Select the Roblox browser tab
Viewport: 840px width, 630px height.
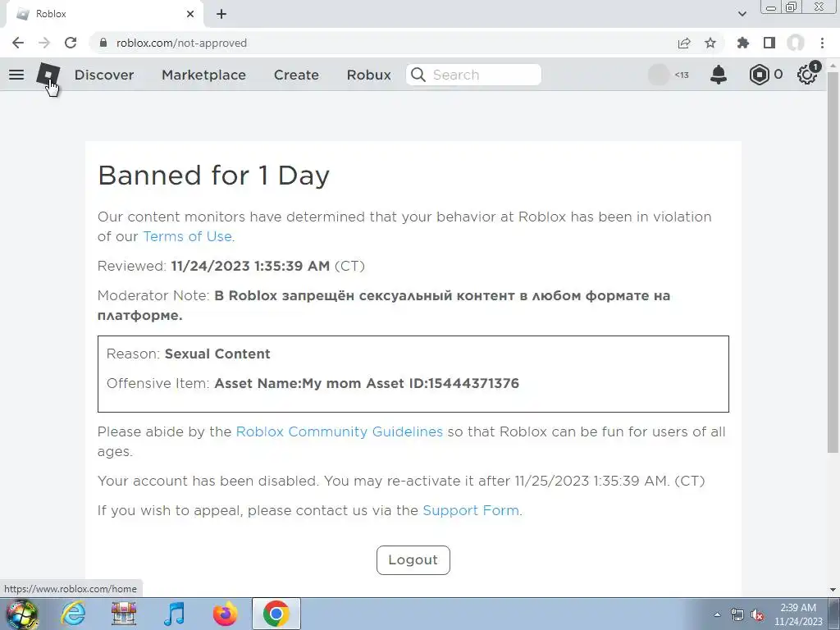[104, 14]
